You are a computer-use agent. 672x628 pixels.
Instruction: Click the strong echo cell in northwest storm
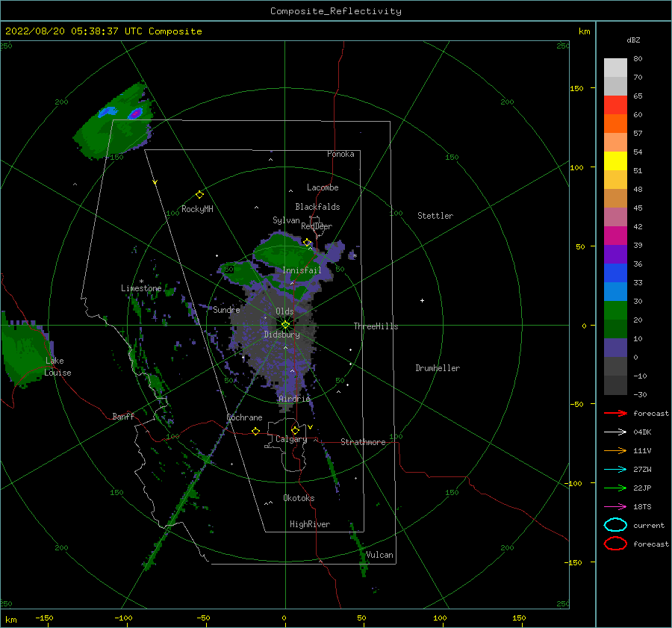[x=135, y=114]
